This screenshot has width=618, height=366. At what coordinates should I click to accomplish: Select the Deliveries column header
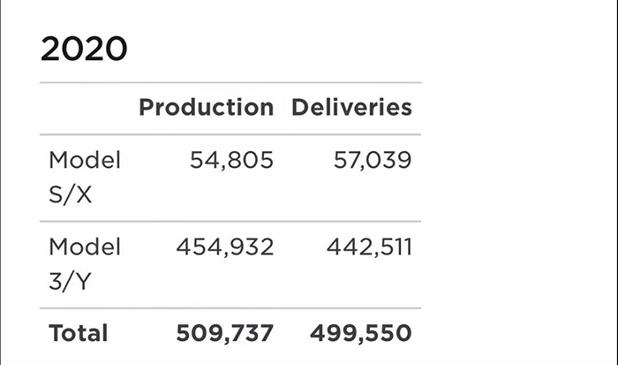(x=352, y=107)
